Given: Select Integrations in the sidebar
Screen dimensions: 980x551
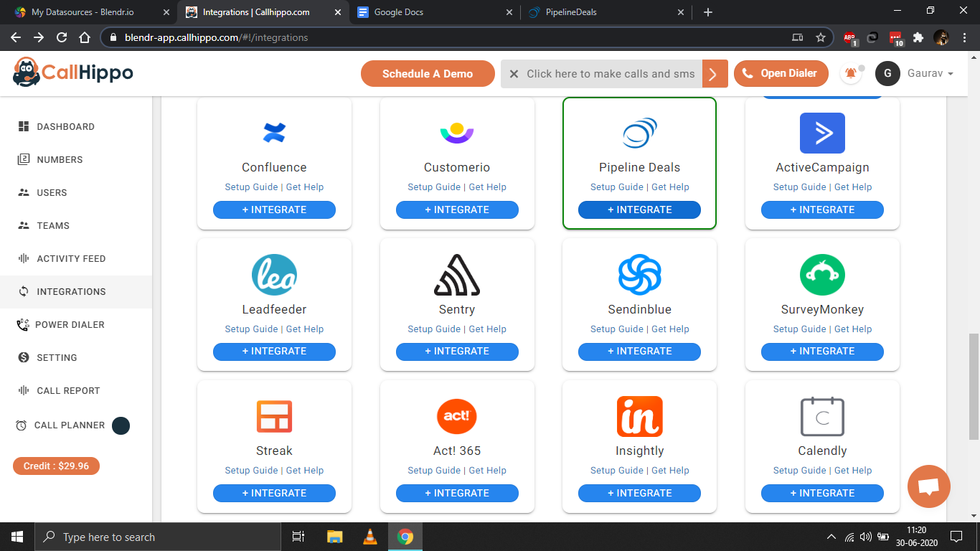Looking at the screenshot, I should pyautogui.click(x=76, y=291).
